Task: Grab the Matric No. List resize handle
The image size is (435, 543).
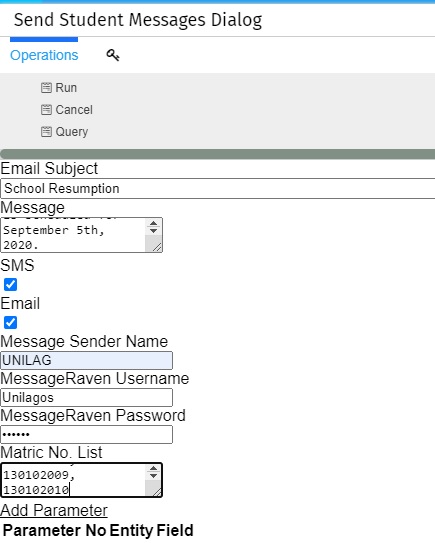Action: [157, 492]
